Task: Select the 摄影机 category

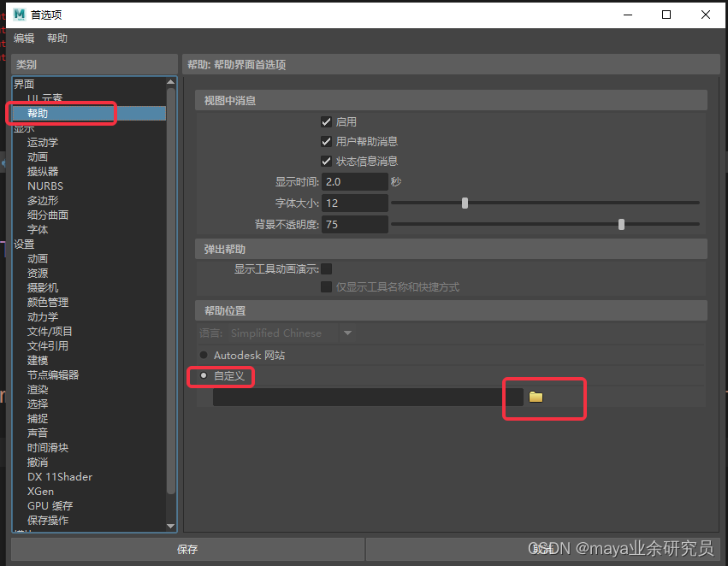Action: [x=43, y=287]
